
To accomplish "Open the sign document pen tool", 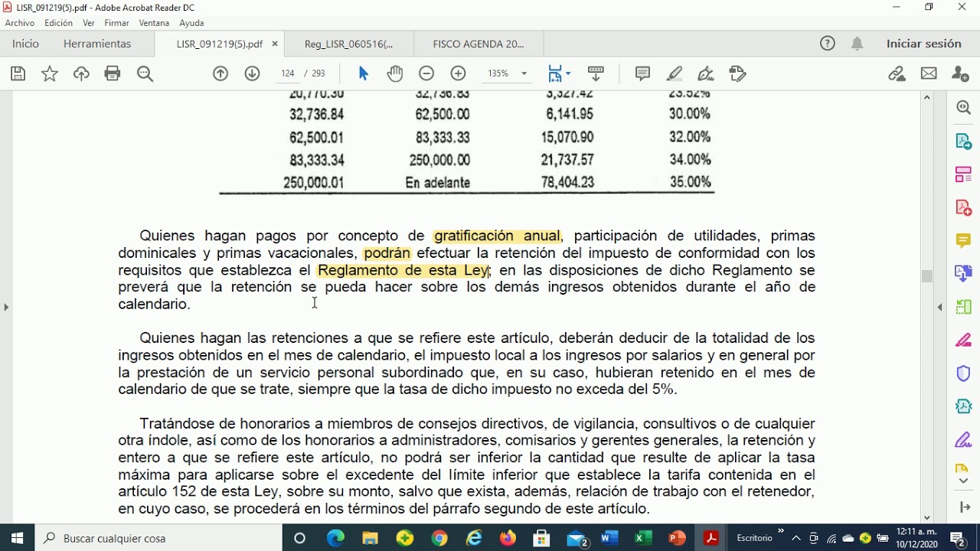I will (706, 73).
